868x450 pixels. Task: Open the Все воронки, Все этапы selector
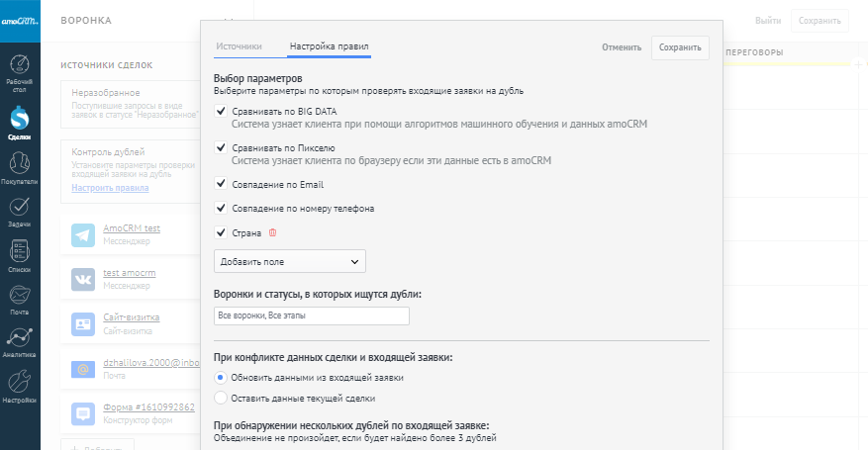tap(312, 316)
